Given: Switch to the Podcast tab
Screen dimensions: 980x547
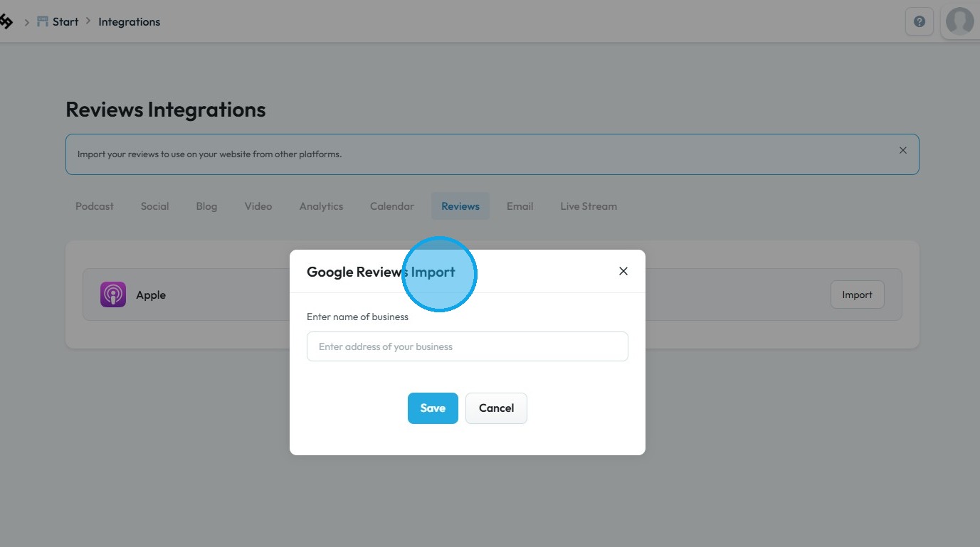Looking at the screenshot, I should tap(95, 206).
